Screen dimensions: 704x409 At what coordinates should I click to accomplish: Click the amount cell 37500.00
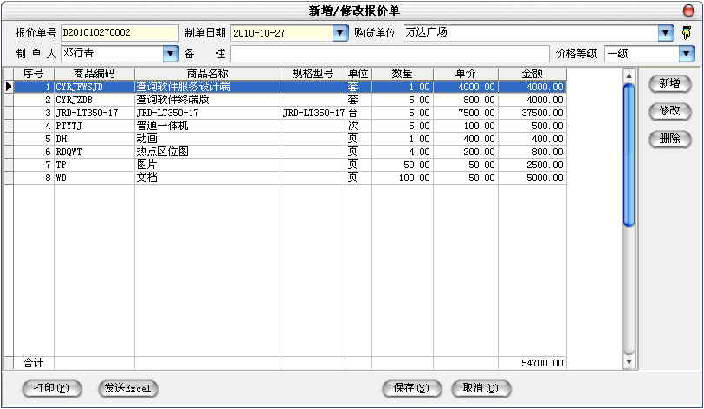tap(532, 113)
